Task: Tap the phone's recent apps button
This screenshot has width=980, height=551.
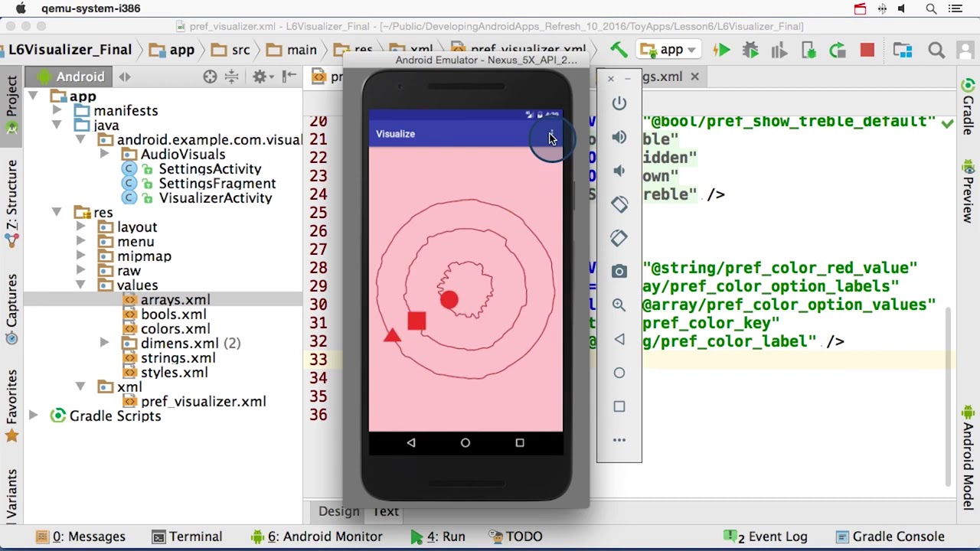Action: coord(520,442)
